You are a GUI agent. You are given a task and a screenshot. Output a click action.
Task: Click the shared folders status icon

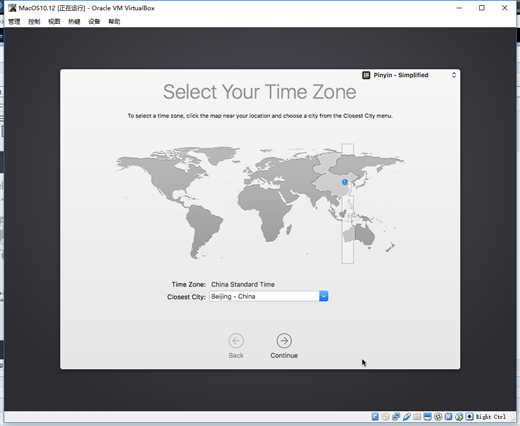[417, 416]
